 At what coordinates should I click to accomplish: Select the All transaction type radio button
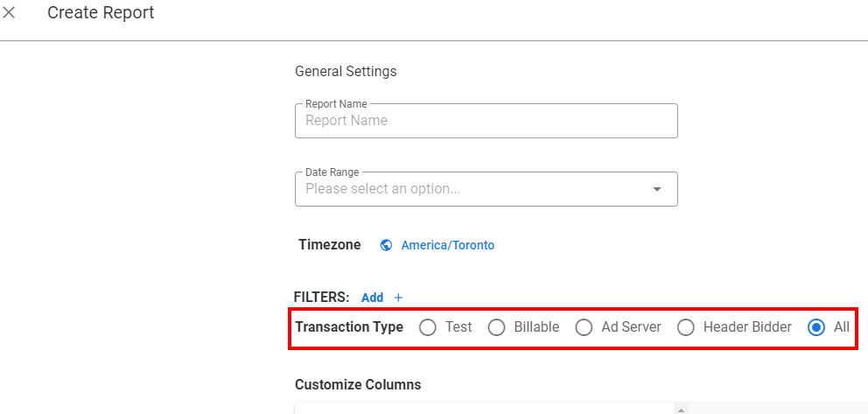point(816,327)
